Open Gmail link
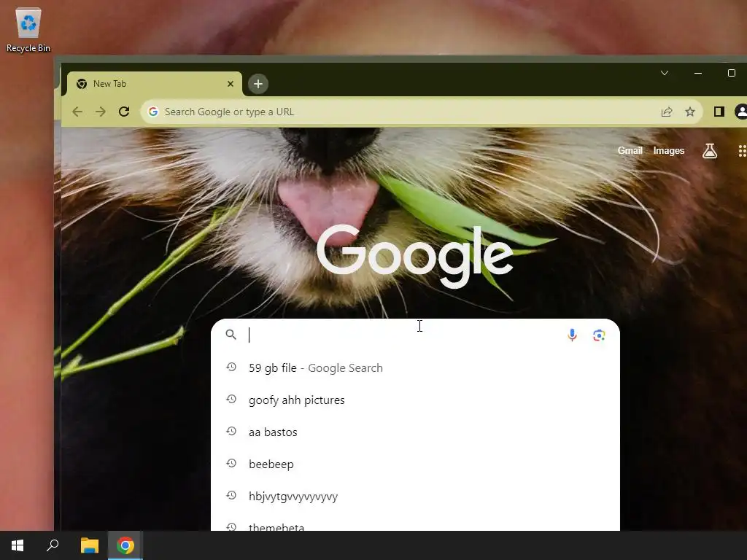The image size is (747, 560). click(630, 150)
